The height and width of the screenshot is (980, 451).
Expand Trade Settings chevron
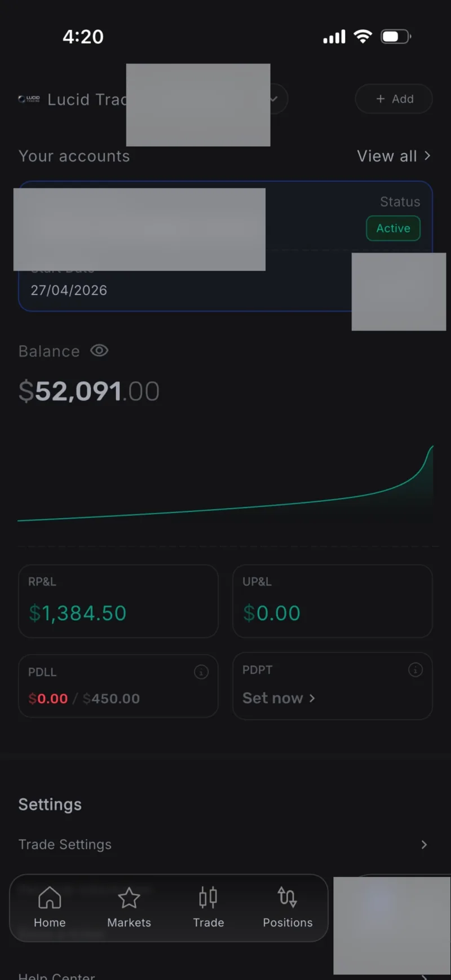(x=424, y=845)
